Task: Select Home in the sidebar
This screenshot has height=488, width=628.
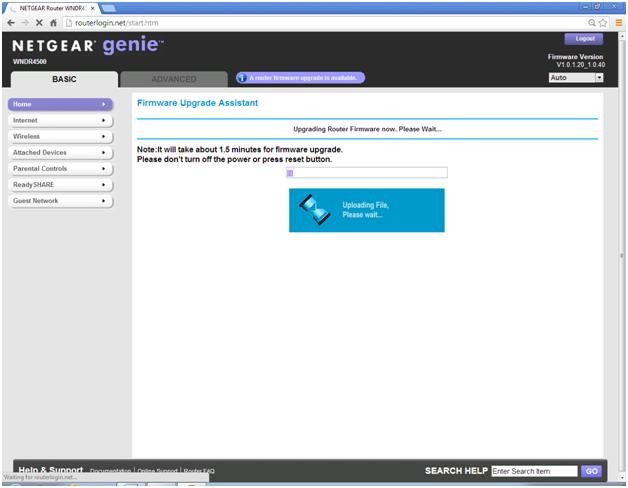Action: pos(60,104)
